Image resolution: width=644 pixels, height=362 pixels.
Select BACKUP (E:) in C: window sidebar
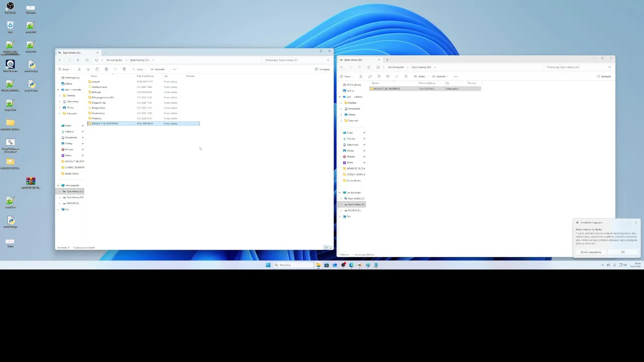point(72,203)
